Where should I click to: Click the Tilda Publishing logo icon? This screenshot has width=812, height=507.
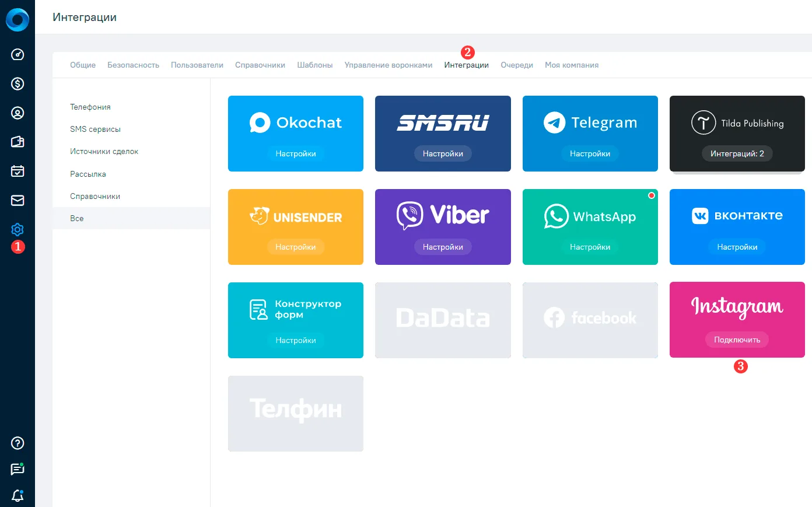[x=703, y=123]
